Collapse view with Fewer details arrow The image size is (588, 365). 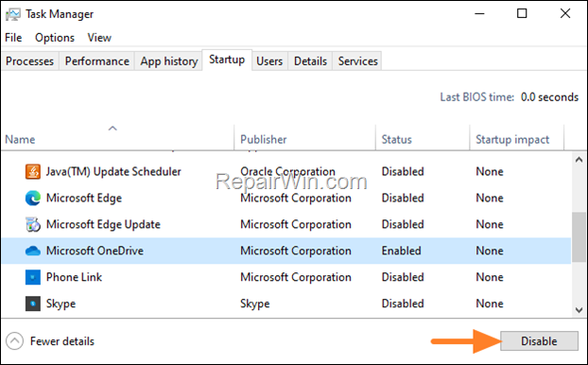point(14,341)
